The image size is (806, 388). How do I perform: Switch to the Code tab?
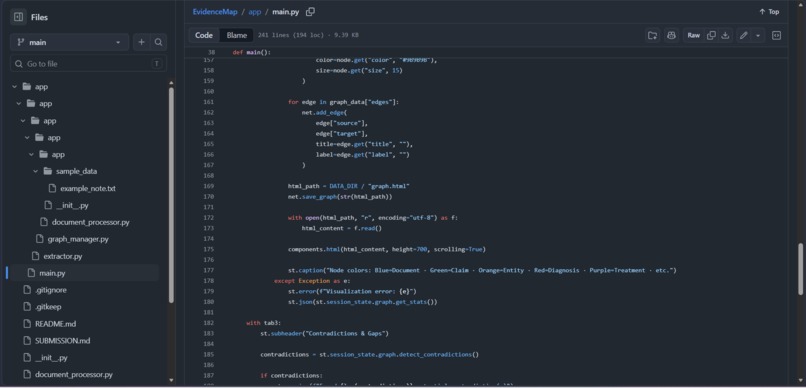204,35
